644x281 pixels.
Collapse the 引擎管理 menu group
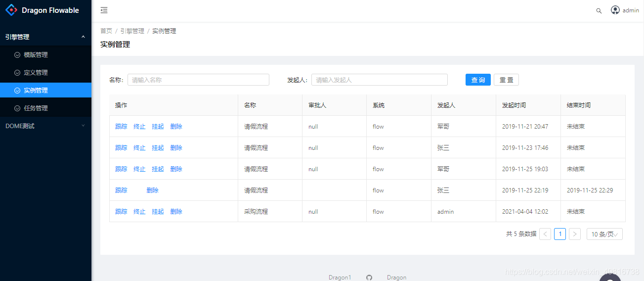point(45,37)
